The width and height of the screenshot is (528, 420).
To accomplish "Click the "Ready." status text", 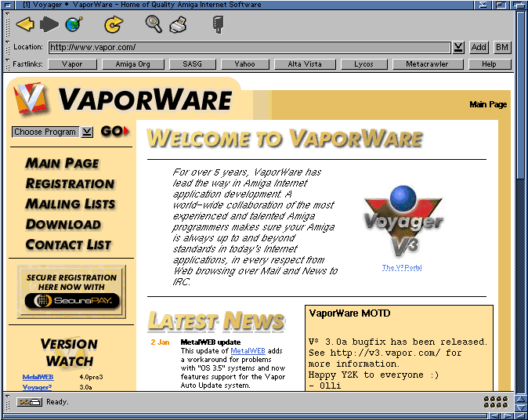I will tap(57, 402).
